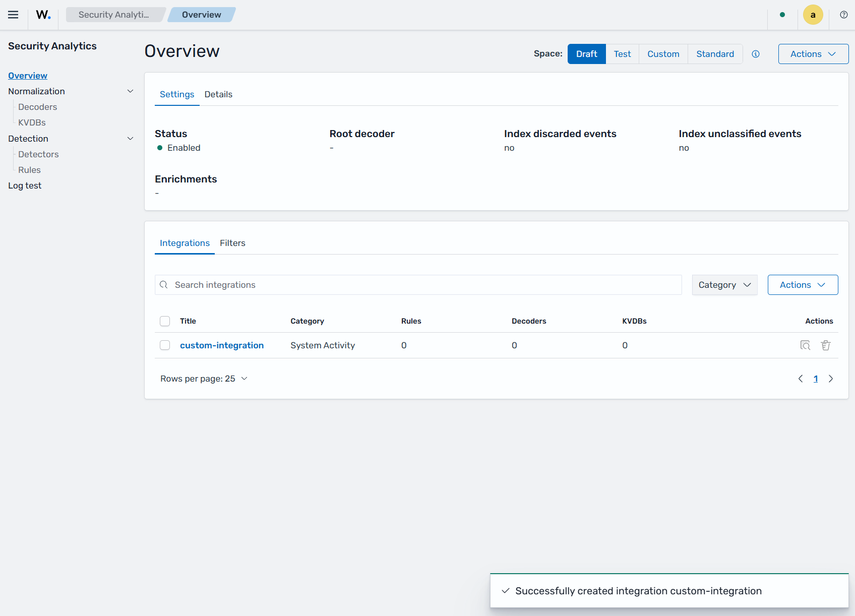Switch to the Settings tab
Viewport: 855px width, 616px height.
click(x=177, y=94)
